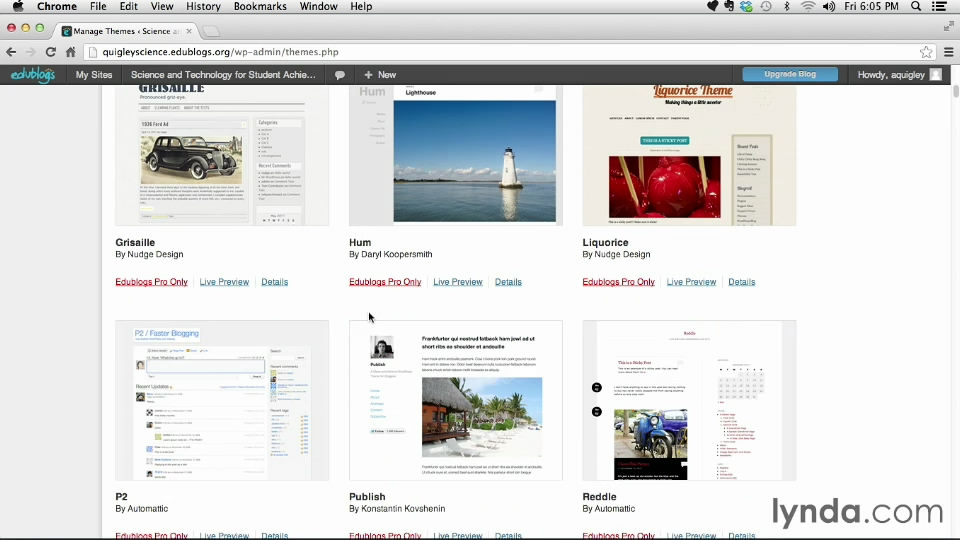Open the Bookmarks menu
960x540 pixels.
(x=260, y=6)
